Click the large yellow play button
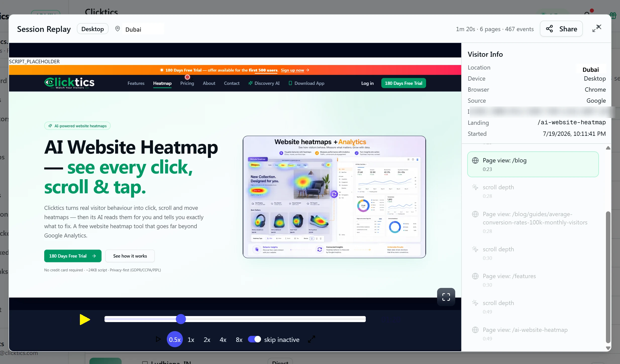 click(x=85, y=319)
